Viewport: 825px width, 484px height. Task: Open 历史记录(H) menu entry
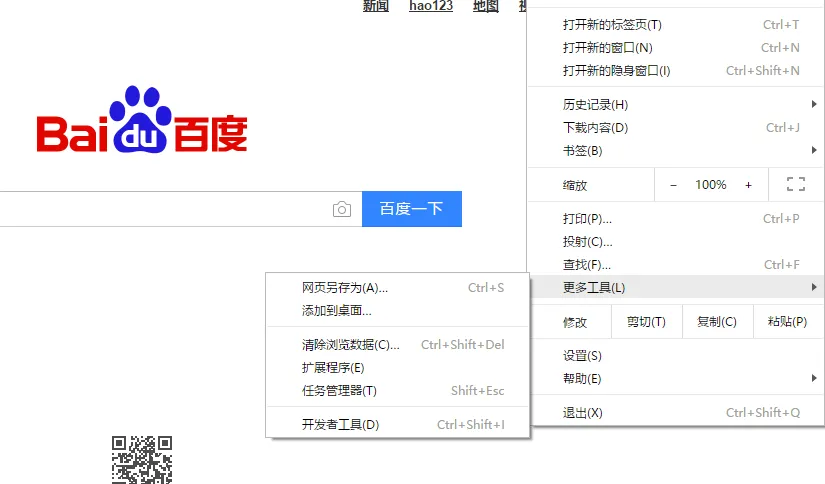point(676,105)
